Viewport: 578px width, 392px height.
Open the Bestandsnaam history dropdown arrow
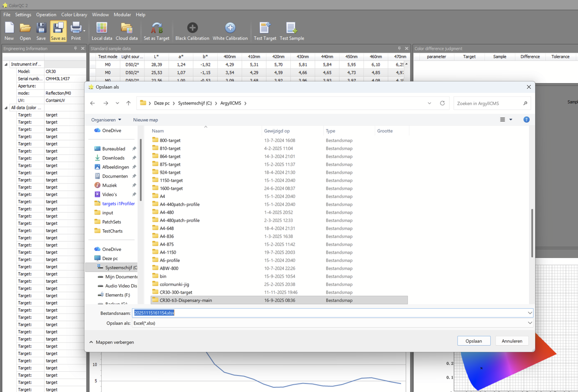tap(530, 313)
